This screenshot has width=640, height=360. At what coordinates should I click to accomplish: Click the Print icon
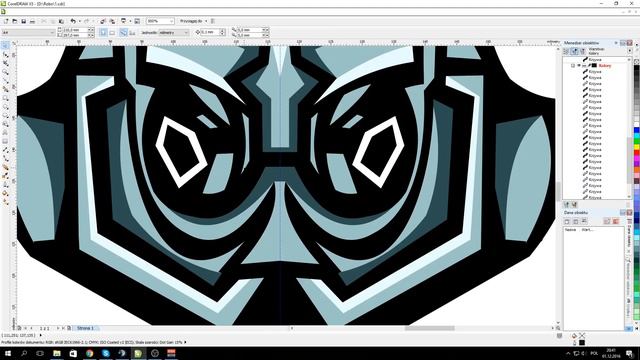(x=32, y=21)
